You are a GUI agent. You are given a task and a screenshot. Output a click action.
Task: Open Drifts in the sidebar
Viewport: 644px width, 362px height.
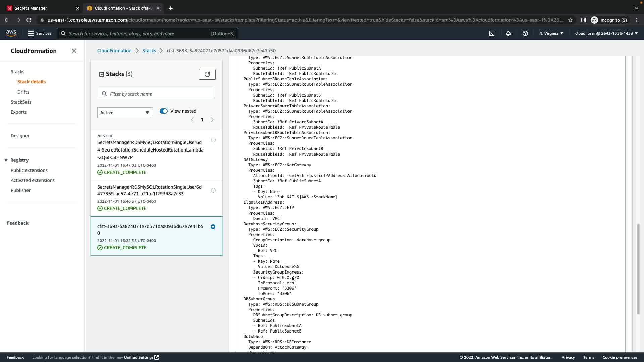click(x=23, y=92)
